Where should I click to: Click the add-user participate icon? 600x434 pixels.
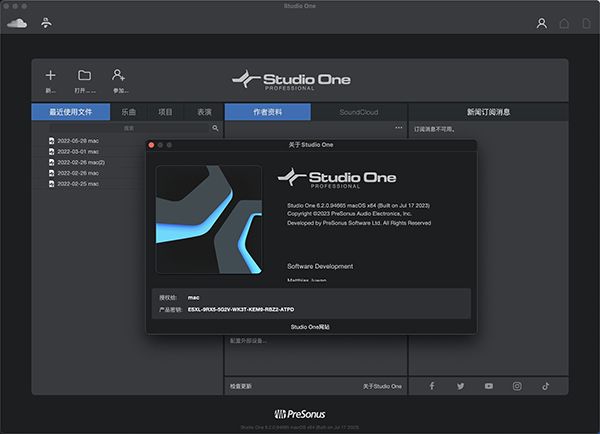click(x=118, y=75)
